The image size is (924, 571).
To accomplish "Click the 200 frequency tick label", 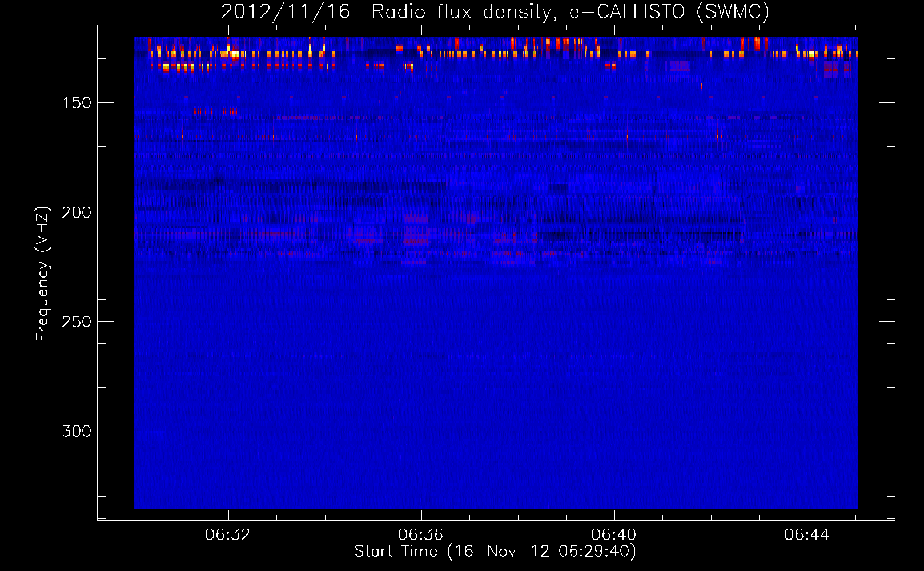I will pyautogui.click(x=77, y=212).
